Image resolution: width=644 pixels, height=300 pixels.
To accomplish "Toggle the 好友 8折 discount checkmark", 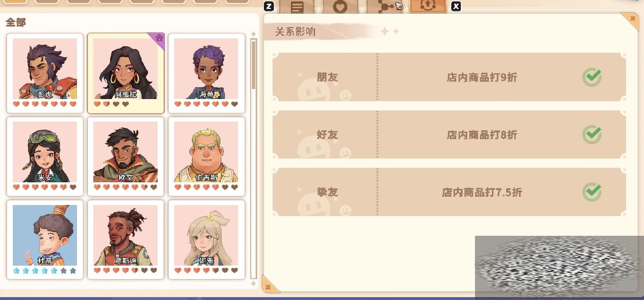I will click(592, 134).
